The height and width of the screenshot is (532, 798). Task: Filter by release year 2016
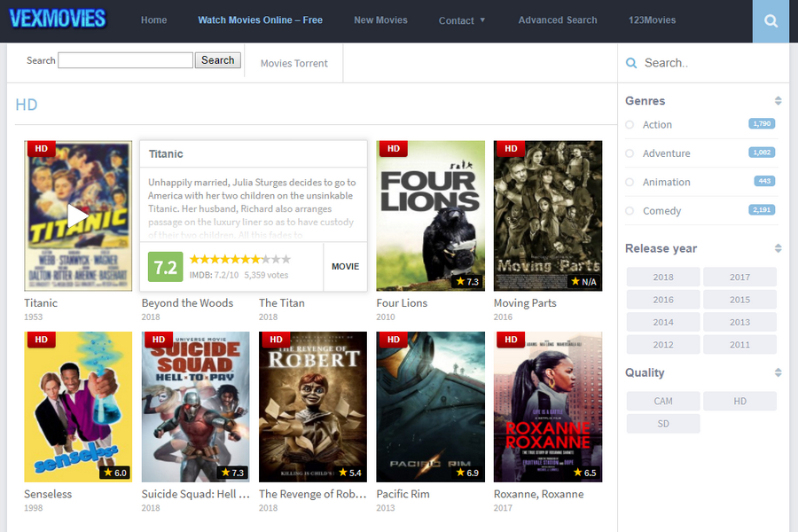coord(663,300)
